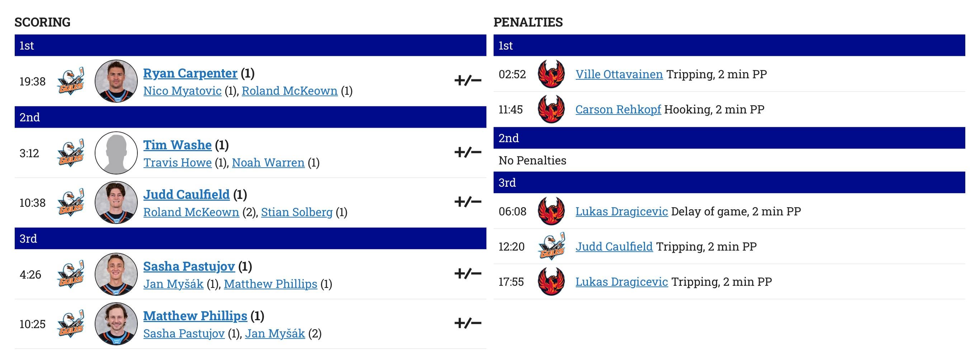980x359 pixels.
Task: Open Stian Solberg assist link
Action: point(297,212)
